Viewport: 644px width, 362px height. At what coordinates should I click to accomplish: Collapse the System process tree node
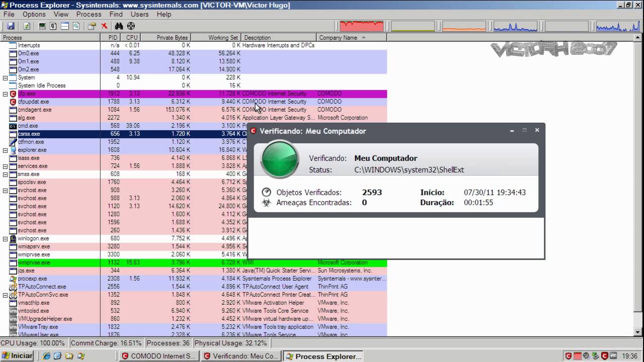tap(6, 77)
